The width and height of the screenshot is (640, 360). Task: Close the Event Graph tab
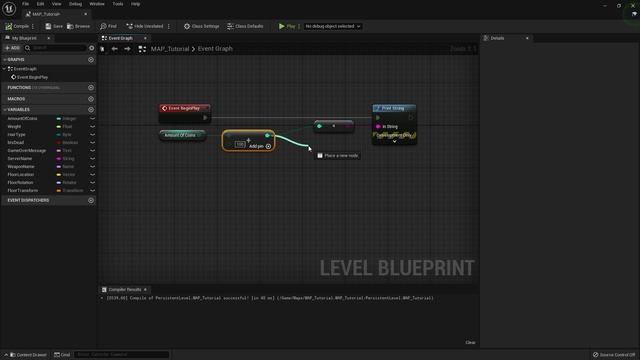pos(145,38)
